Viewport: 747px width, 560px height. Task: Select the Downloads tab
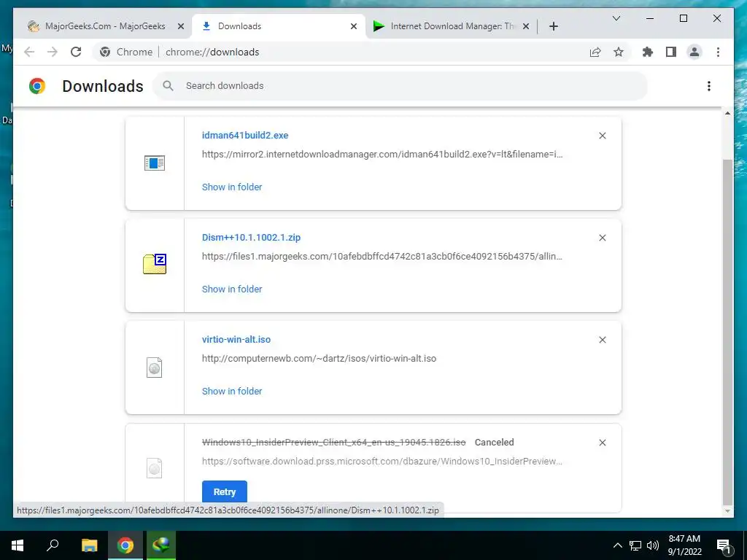279,26
